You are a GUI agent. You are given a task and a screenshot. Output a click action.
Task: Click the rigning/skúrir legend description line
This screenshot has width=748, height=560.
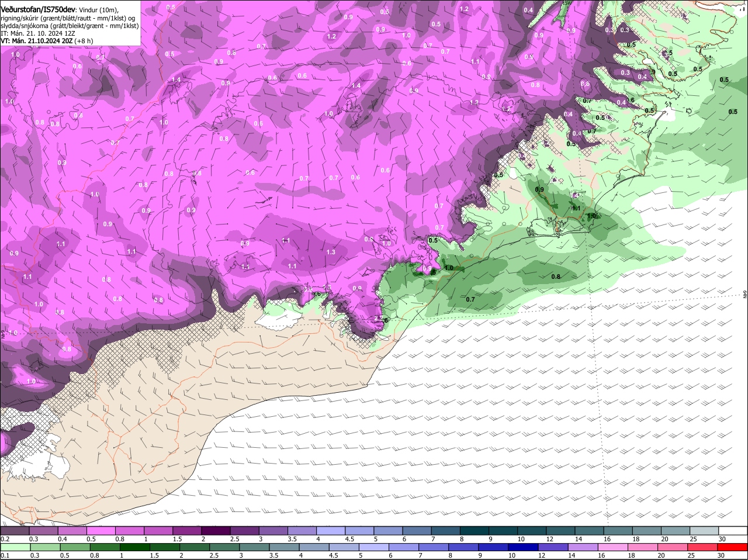coord(68,18)
